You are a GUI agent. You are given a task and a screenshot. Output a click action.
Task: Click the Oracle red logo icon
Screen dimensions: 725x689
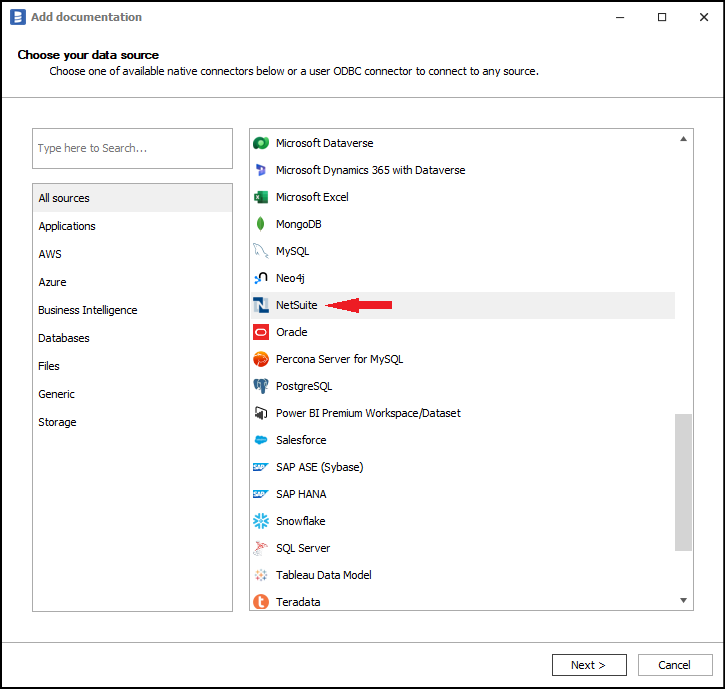pyautogui.click(x=261, y=332)
